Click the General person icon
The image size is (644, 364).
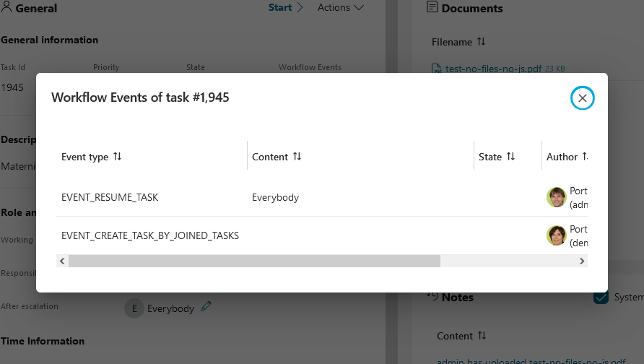pos(6,7)
